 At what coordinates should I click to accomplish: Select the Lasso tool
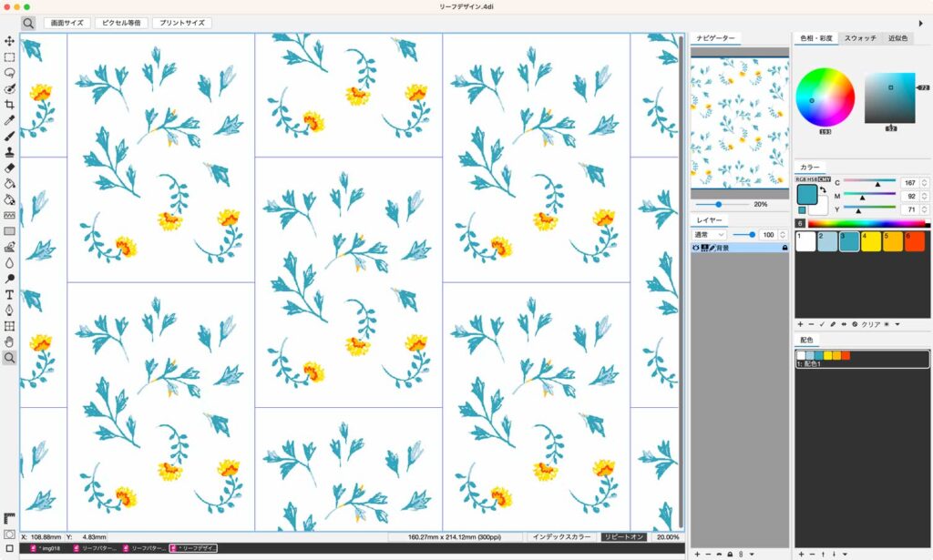[x=9, y=73]
